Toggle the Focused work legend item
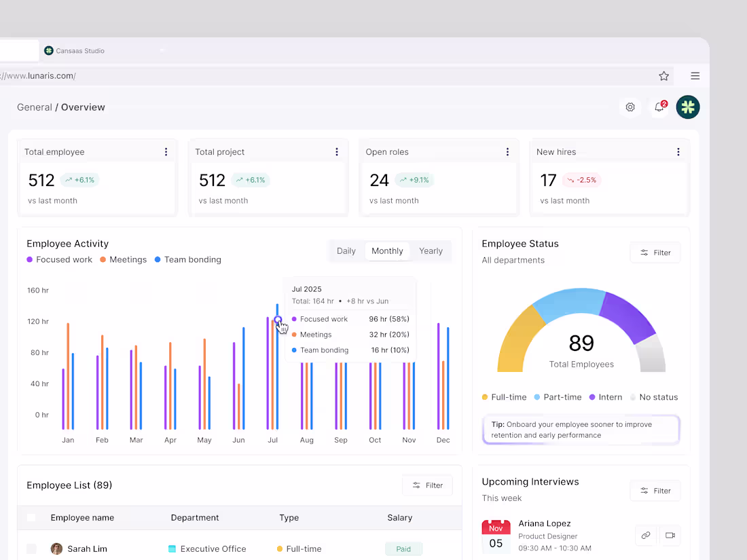The height and width of the screenshot is (560, 747). coord(59,259)
